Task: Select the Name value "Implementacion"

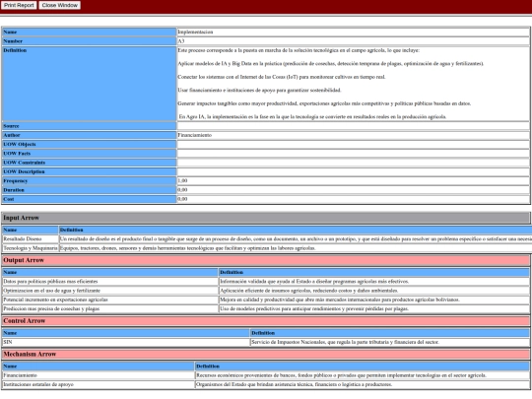Action: click(195, 32)
